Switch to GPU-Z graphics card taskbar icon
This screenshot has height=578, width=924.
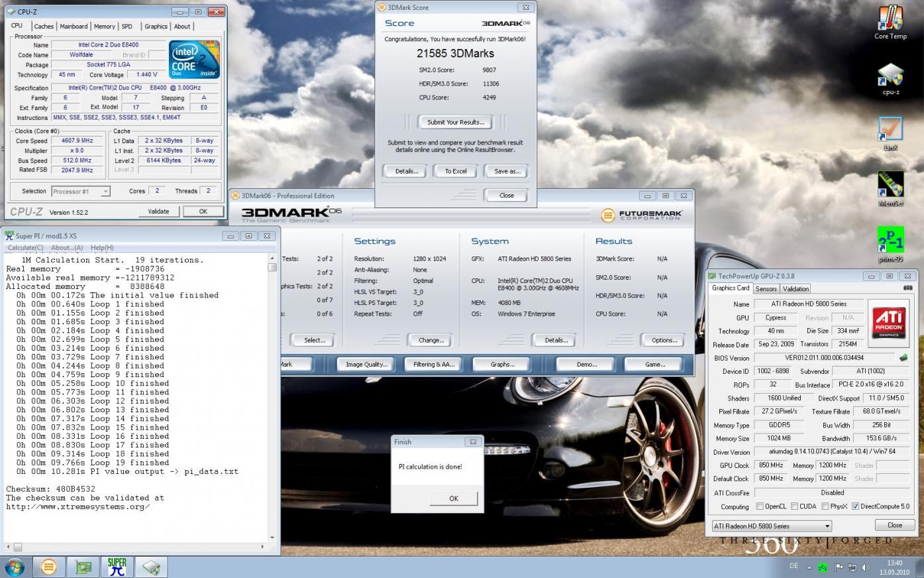[x=83, y=567]
